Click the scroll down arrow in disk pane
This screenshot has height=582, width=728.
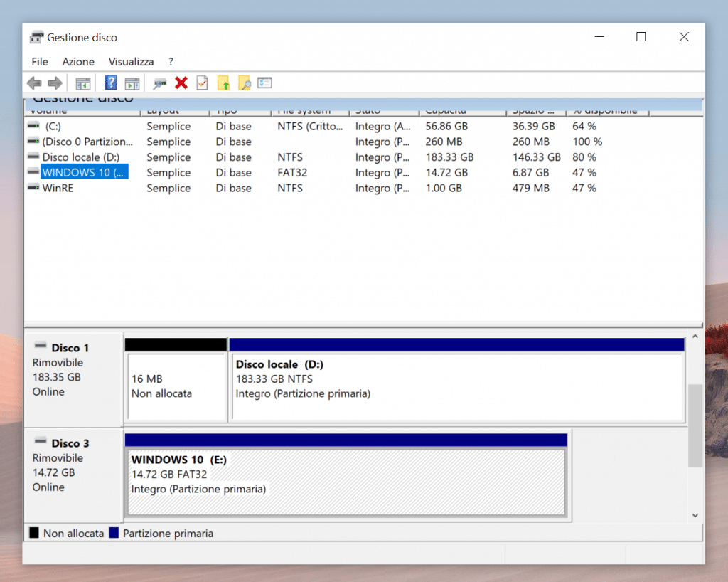coord(695,514)
